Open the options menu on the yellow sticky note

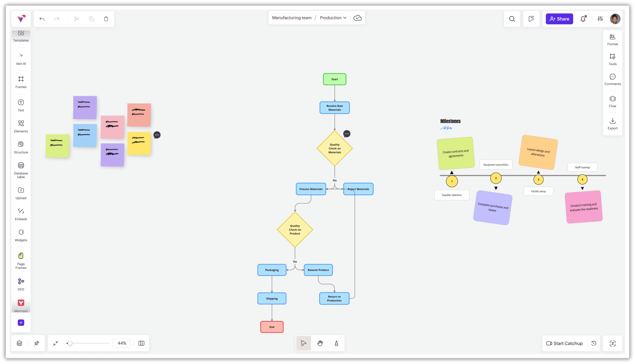tap(157, 135)
